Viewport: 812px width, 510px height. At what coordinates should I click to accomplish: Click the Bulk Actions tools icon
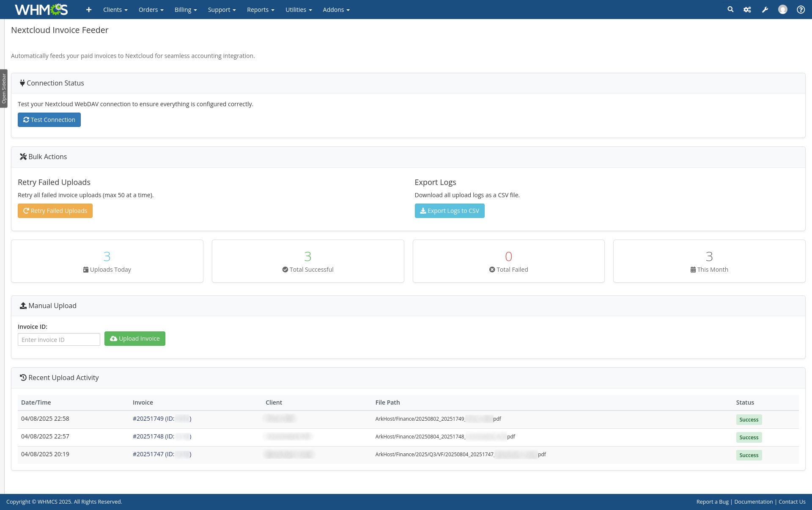[x=23, y=157]
